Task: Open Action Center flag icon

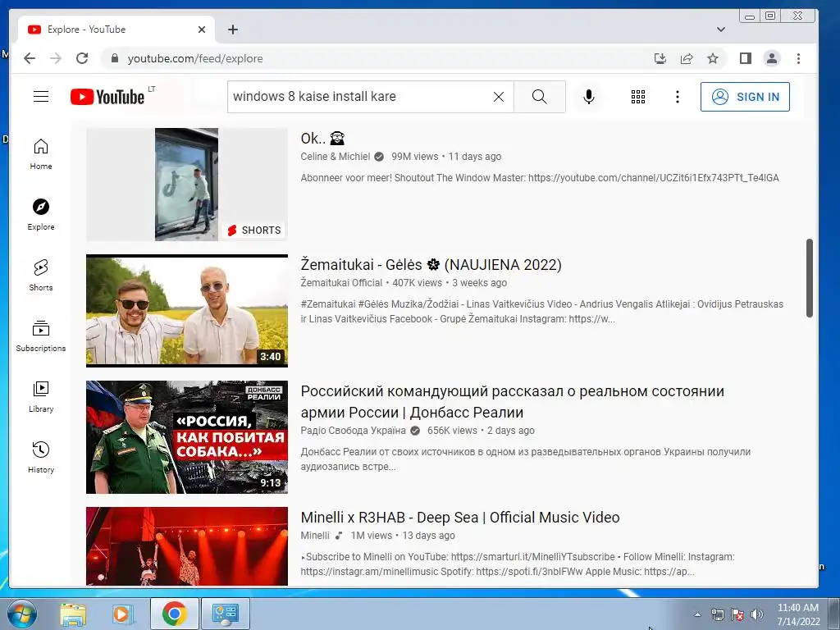Action: pos(737,614)
